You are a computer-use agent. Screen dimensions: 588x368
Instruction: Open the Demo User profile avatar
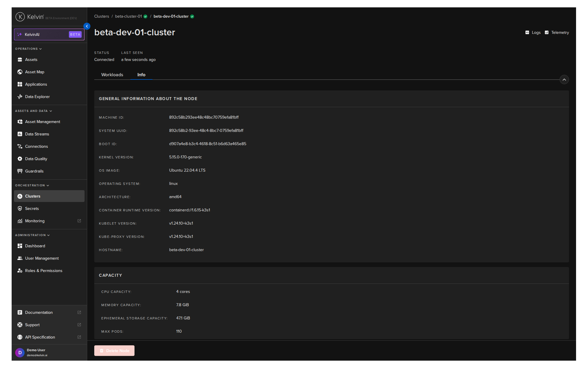[20, 353]
